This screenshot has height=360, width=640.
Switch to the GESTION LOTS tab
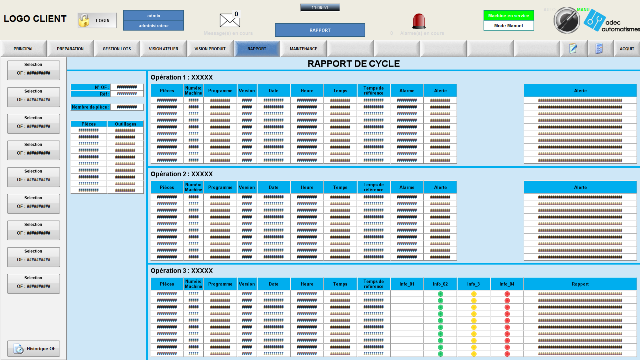pyautogui.click(x=117, y=49)
